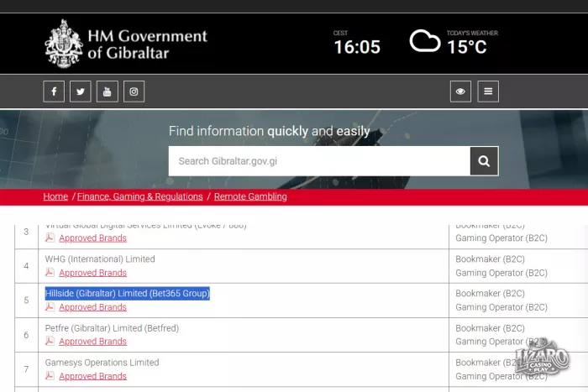The height and width of the screenshot is (392, 588).
Task: Click Petfre (Gibraltar) Limited (Betfred) text
Action: click(112, 328)
